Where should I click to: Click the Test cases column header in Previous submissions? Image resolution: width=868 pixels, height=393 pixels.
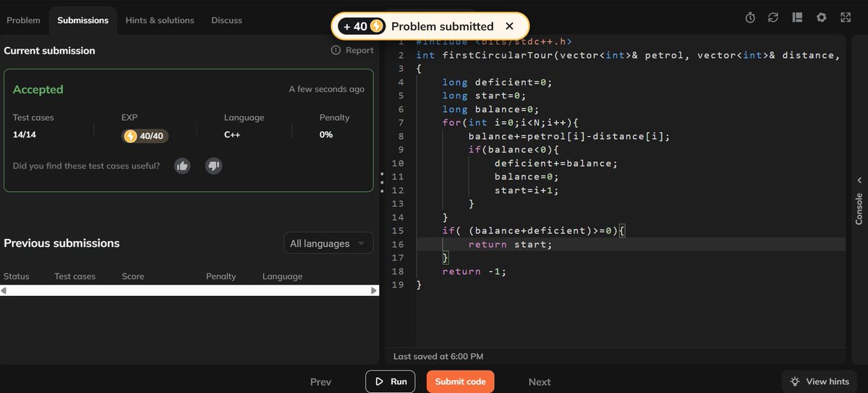click(x=75, y=276)
